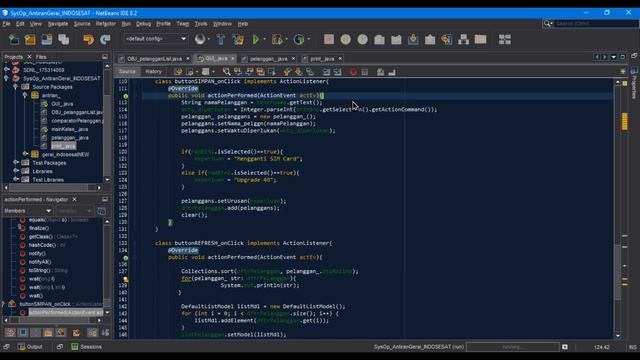Image resolution: width=640 pixels, height=360 pixels.
Task: Click the Continue debugger circle icon
Action: pyautogui.click(x=362, y=39)
